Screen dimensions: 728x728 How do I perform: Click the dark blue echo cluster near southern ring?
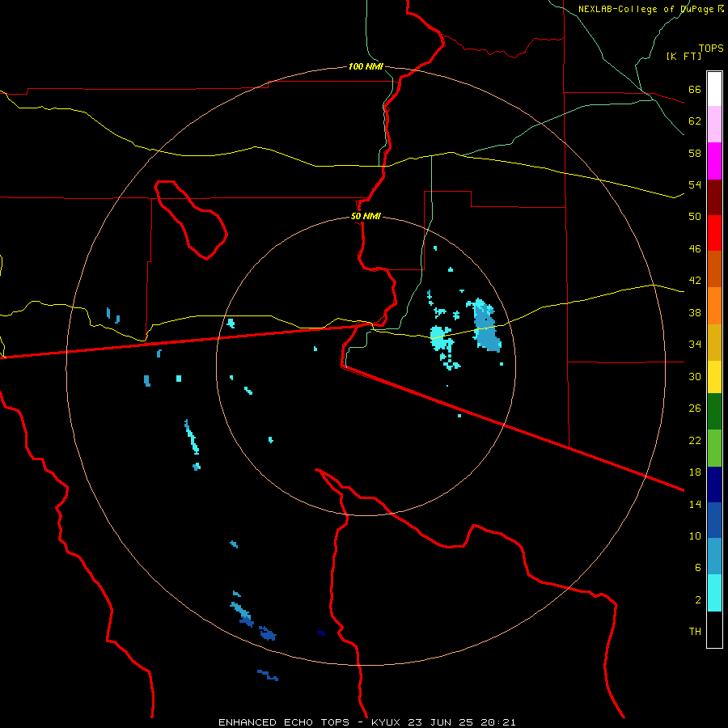pos(268,633)
